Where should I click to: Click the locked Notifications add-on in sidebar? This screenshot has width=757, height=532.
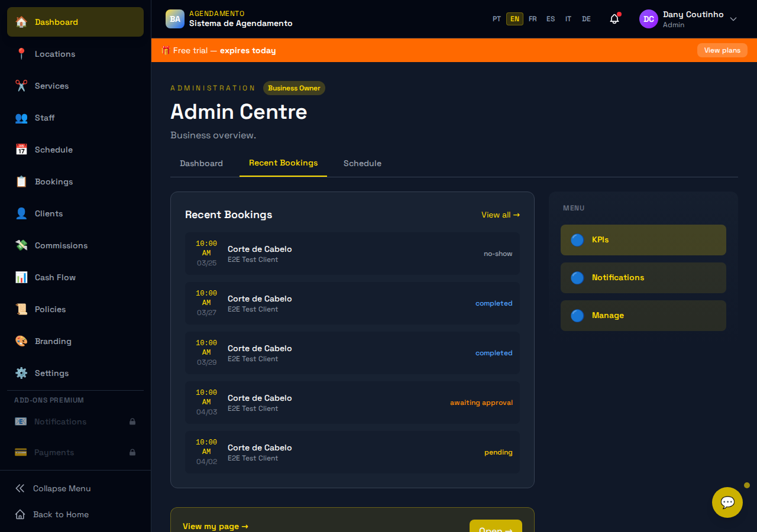click(x=76, y=421)
